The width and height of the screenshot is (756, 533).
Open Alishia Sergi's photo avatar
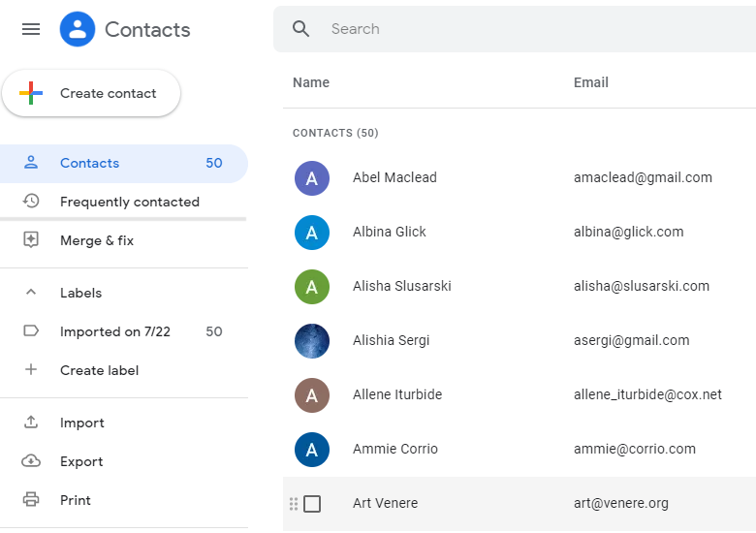(x=312, y=340)
